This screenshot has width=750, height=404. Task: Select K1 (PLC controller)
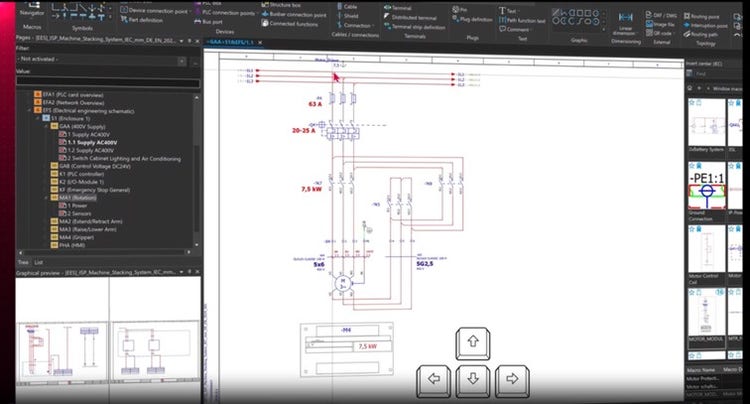point(77,174)
